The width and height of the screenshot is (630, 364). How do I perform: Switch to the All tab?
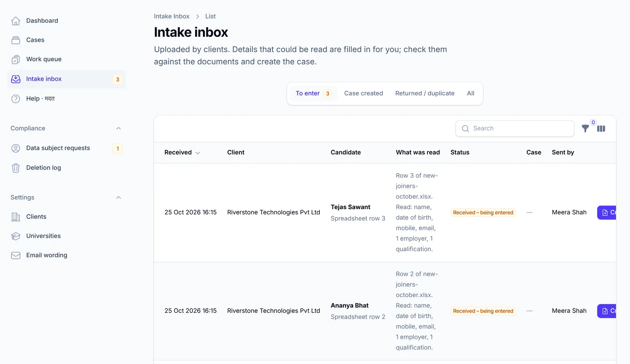click(x=470, y=93)
